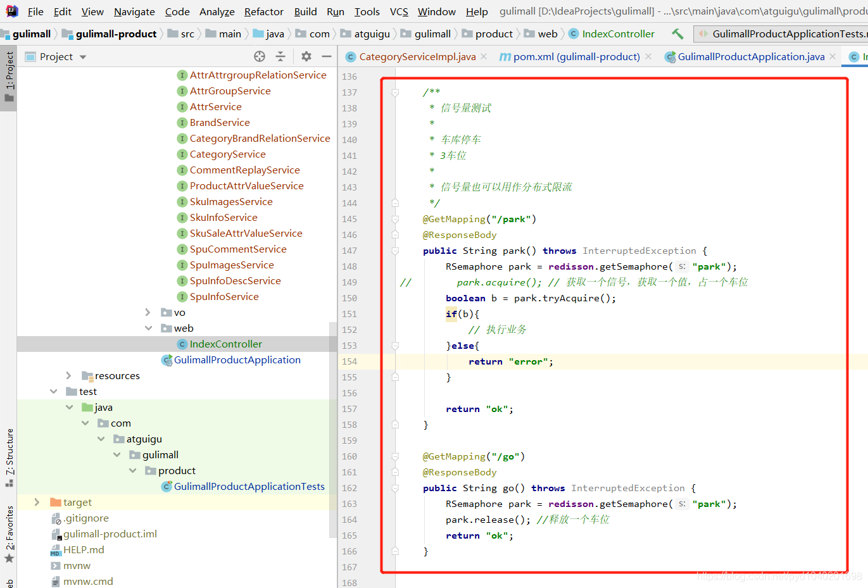Open the Navigate menu

[x=134, y=11]
